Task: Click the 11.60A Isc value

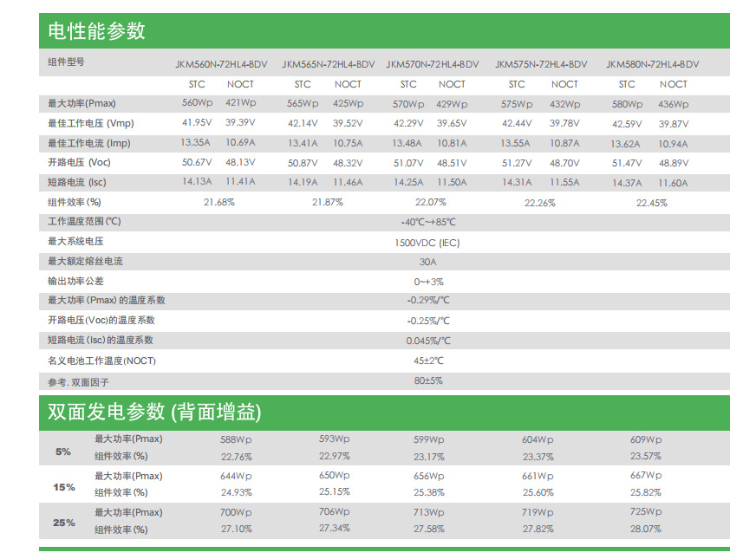Action: pyautogui.click(x=673, y=183)
